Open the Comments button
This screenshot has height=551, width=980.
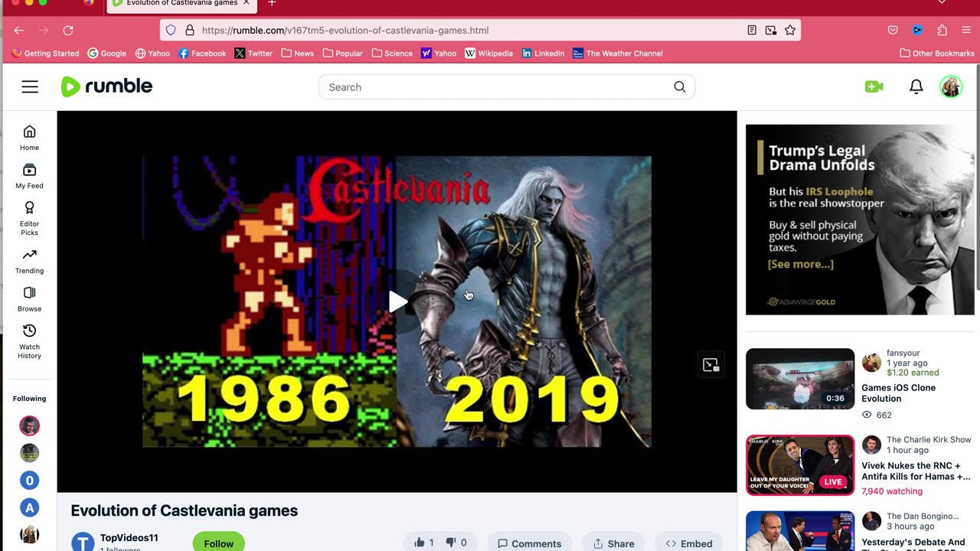[529, 543]
